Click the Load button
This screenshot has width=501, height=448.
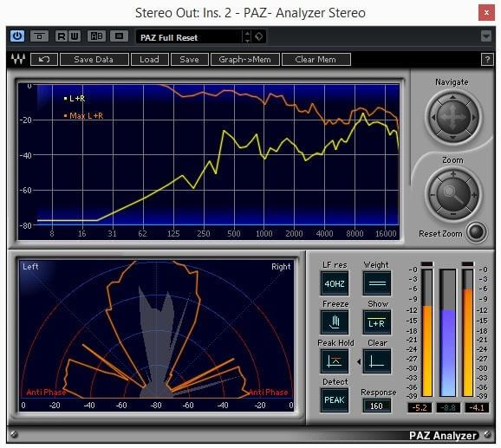point(150,60)
